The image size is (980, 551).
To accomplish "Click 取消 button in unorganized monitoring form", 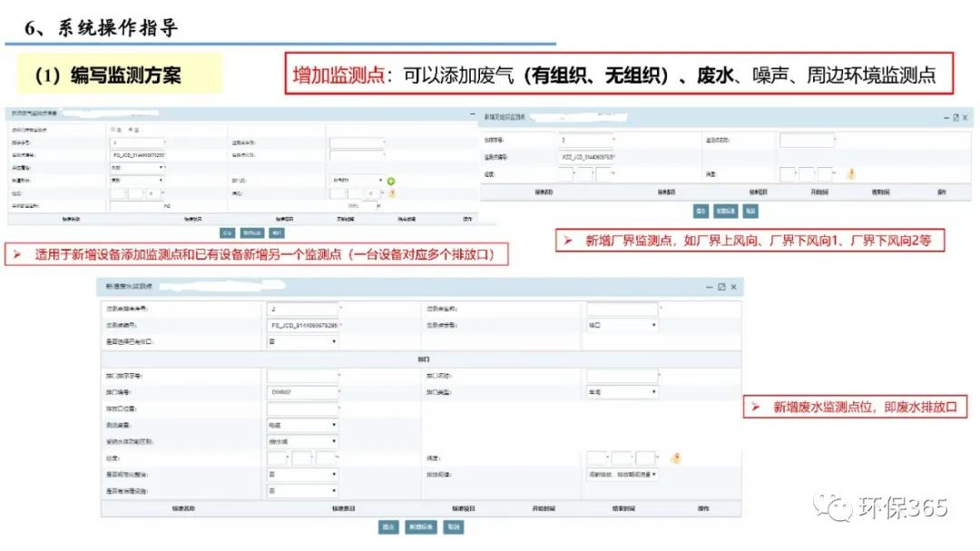I will pos(750,211).
